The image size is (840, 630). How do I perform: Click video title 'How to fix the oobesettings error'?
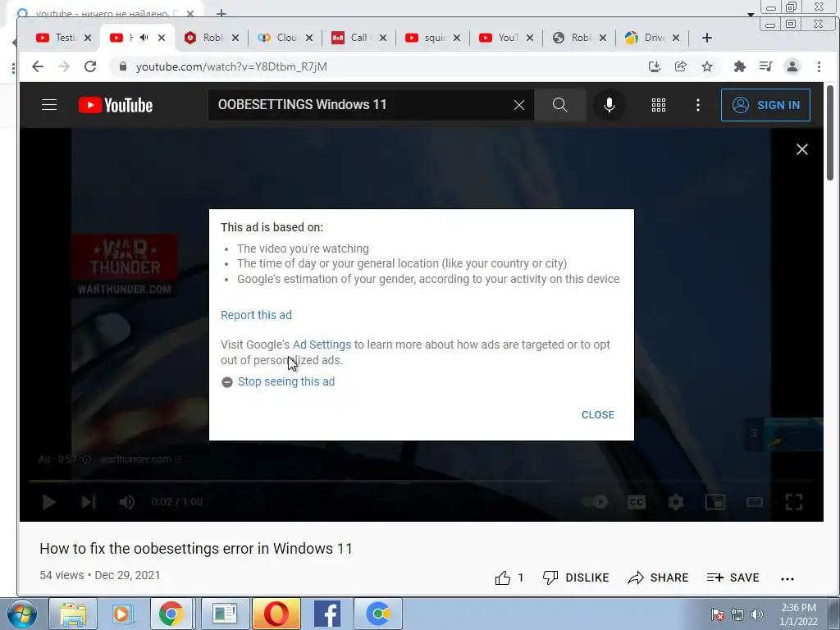pyautogui.click(x=196, y=549)
